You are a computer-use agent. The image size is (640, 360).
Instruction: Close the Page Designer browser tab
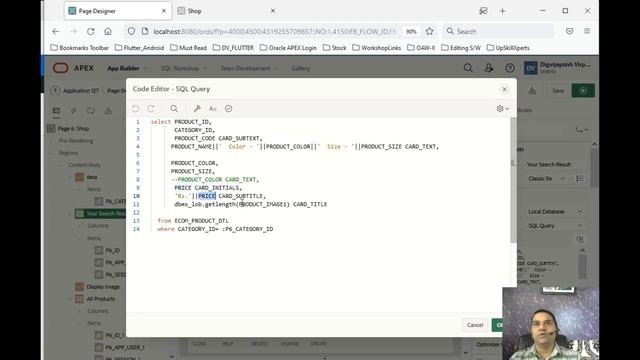tap(164, 11)
